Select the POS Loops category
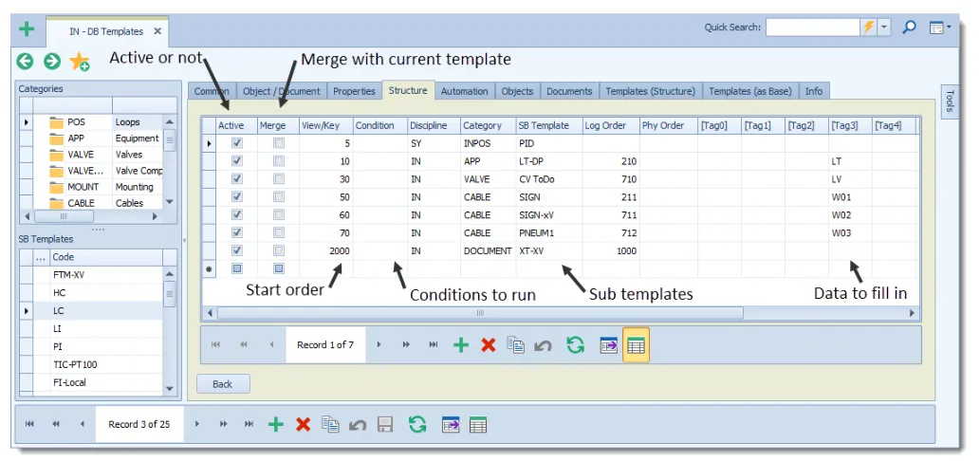Image resolution: width=980 pixels, height=461 pixels. [x=97, y=122]
